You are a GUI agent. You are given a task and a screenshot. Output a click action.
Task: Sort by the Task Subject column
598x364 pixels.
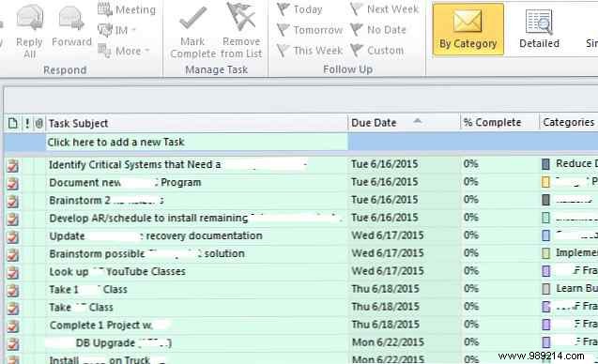pyautogui.click(x=196, y=123)
